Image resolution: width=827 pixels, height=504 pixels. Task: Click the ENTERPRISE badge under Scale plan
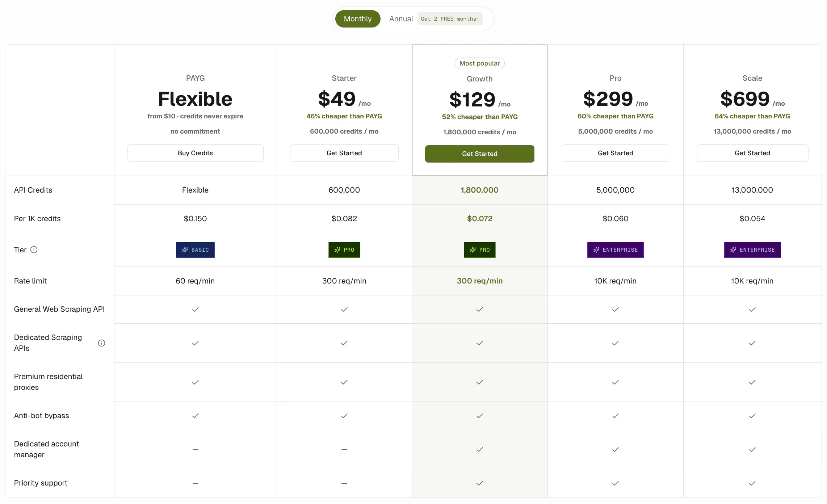752,250
